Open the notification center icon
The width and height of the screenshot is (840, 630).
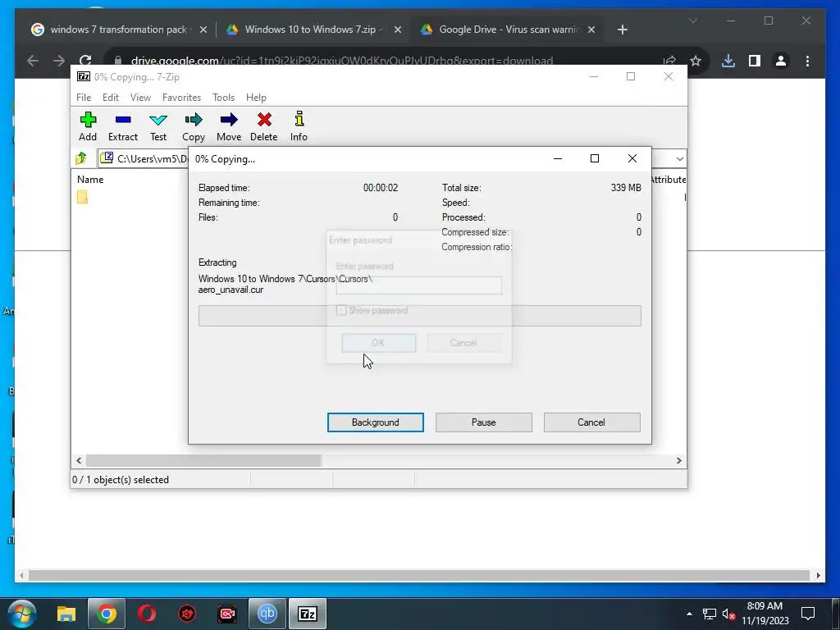pyautogui.click(x=808, y=614)
